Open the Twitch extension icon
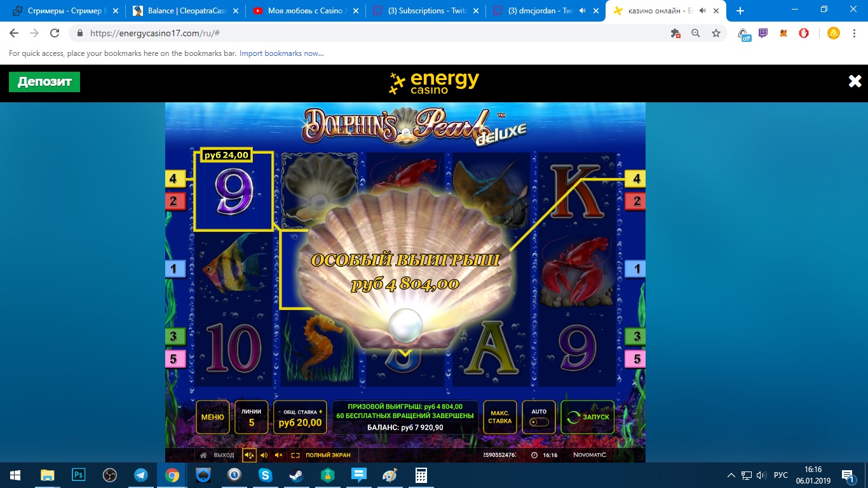 [x=763, y=32]
